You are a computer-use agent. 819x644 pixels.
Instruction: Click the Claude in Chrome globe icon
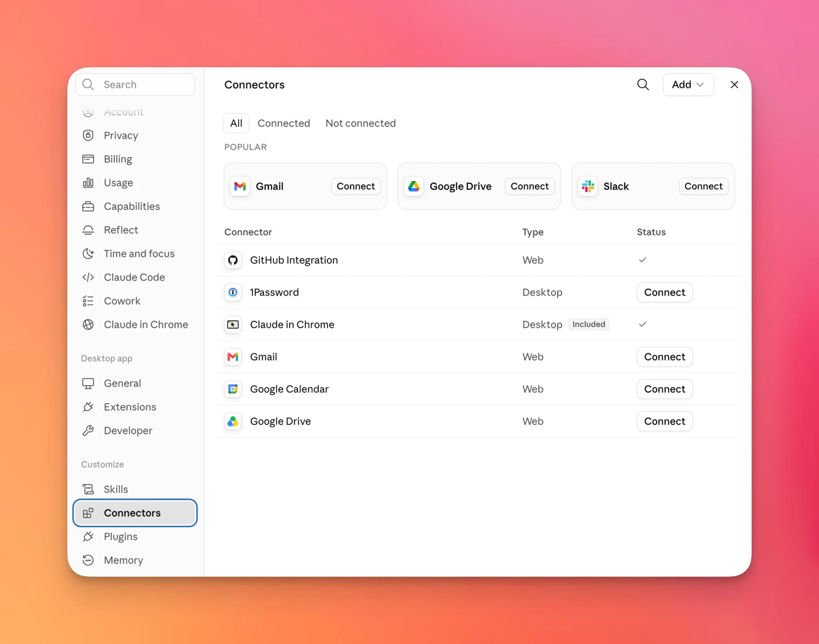pos(88,325)
